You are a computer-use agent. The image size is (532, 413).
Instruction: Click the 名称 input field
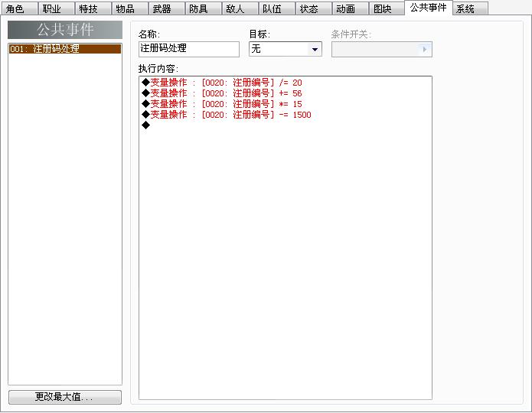189,49
